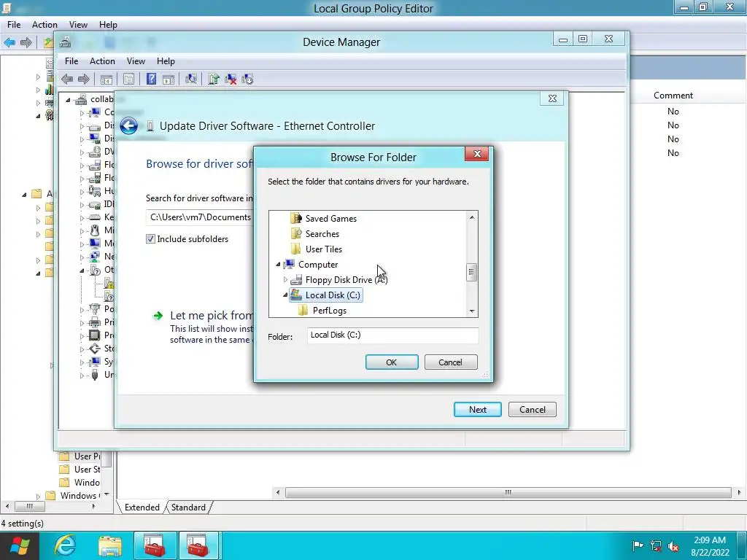Click the Device Manager toolbar Back arrow
The height and width of the screenshot is (560, 747).
point(67,79)
